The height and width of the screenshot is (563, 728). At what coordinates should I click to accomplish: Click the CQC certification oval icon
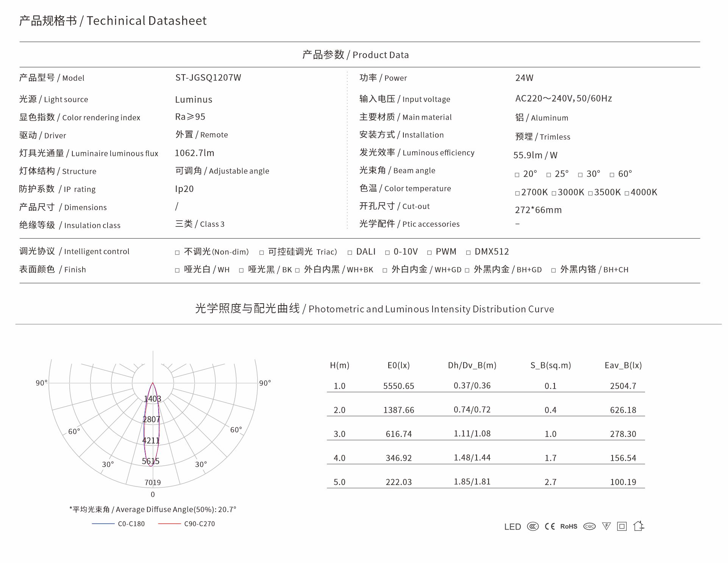589,527
